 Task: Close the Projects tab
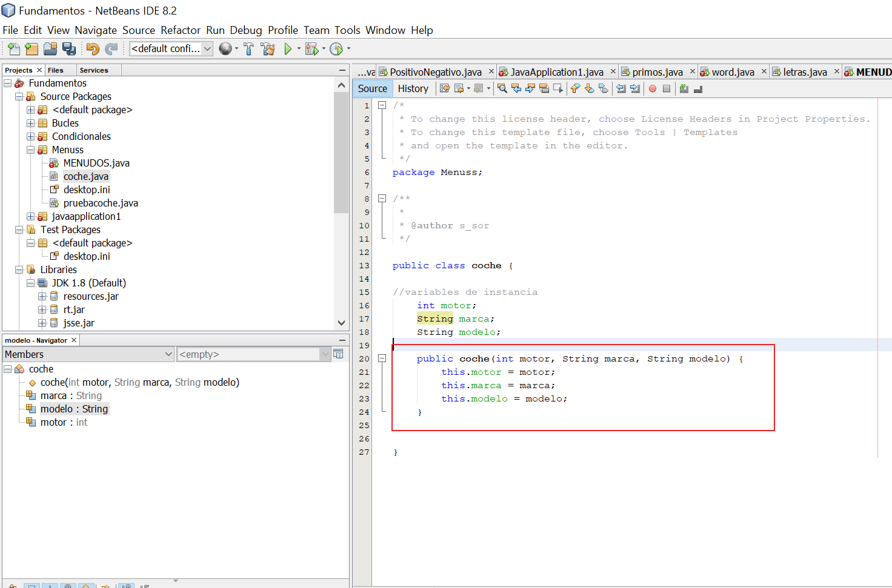[39, 70]
